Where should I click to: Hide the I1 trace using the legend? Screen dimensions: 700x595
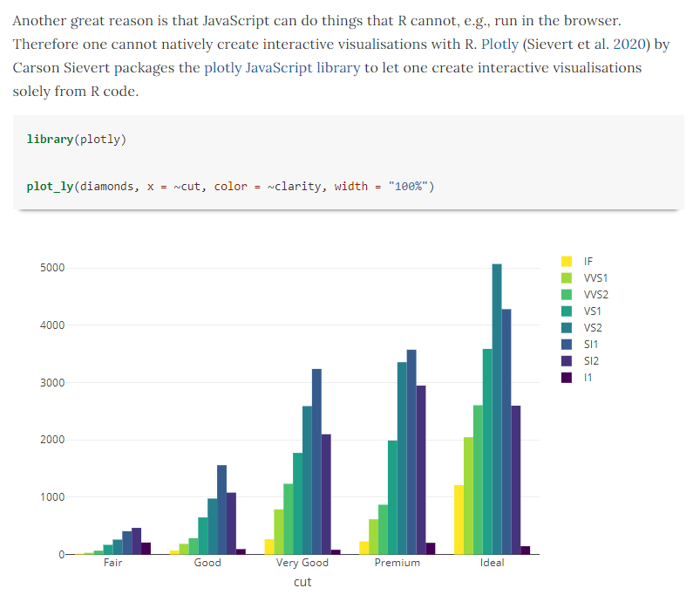click(567, 377)
